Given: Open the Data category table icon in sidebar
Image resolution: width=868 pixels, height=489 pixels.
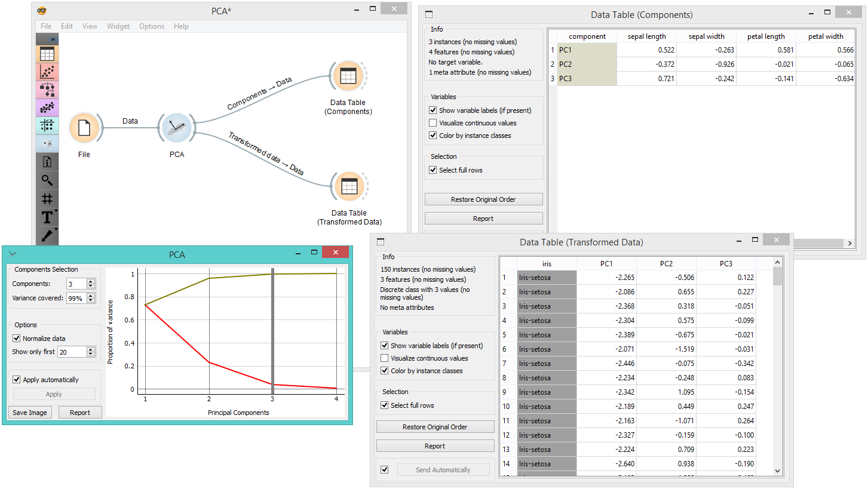Looking at the screenshot, I should click(x=47, y=54).
